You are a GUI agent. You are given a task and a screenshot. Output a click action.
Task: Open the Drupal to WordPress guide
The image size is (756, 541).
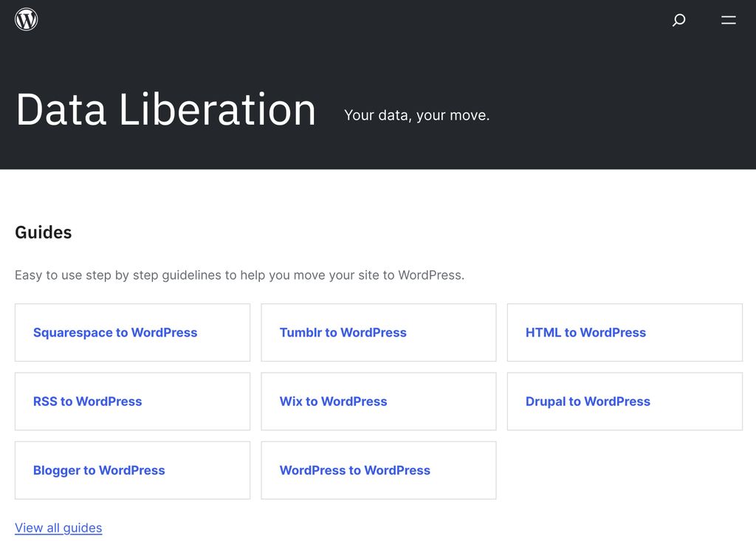[x=588, y=402]
